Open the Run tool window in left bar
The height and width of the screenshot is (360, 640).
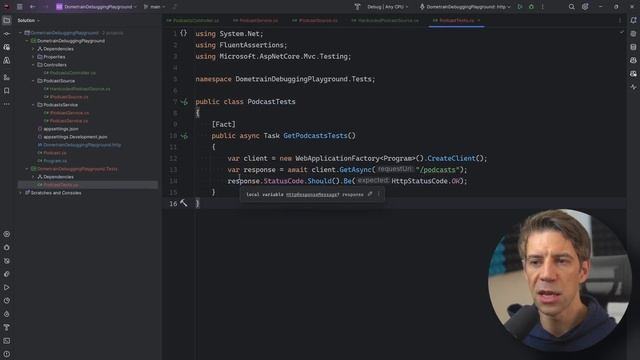click(x=7, y=287)
